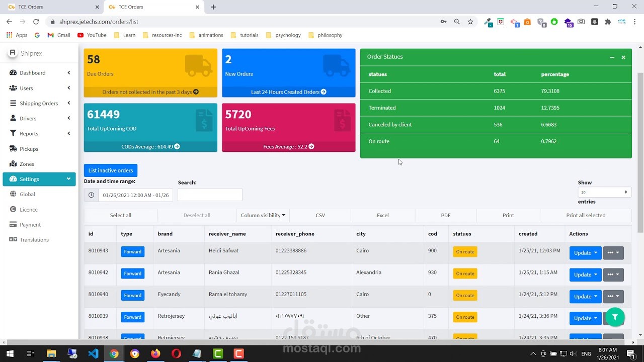Open more options for order 8010943
This screenshot has height=362, width=644.
(613, 253)
